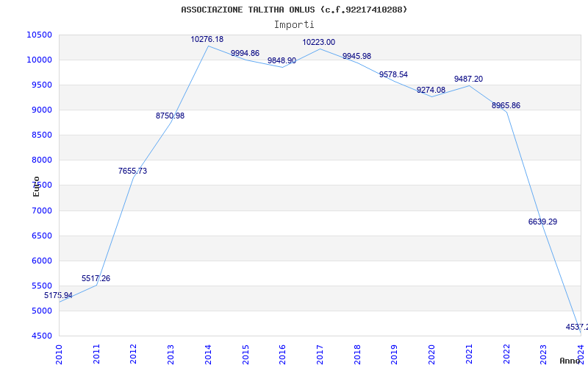This screenshot has height=368, width=588.
Task: Click y-axis tick 7000
Action: coord(41,210)
